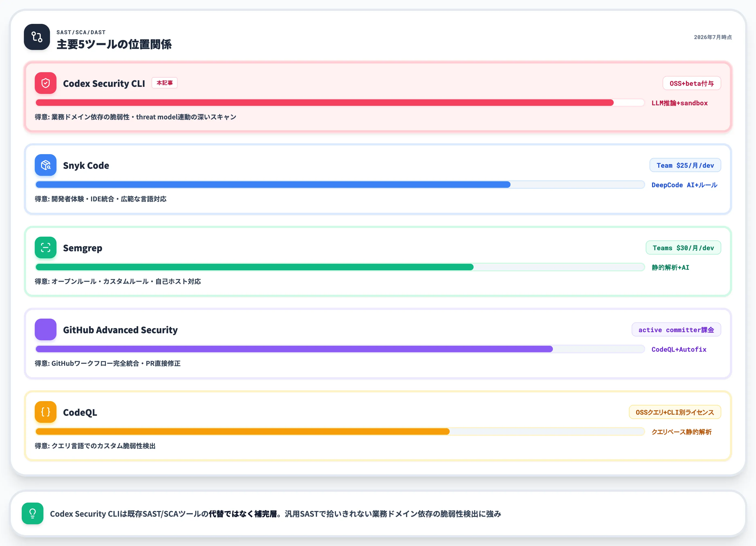Click the 主要5ツールの位置関係 heading
This screenshot has height=546, width=756.
click(114, 44)
